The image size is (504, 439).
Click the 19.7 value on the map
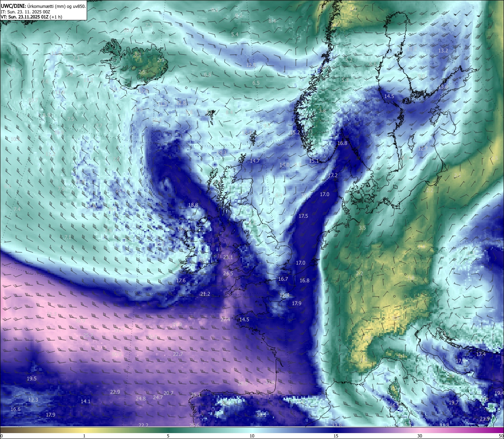[454, 402]
